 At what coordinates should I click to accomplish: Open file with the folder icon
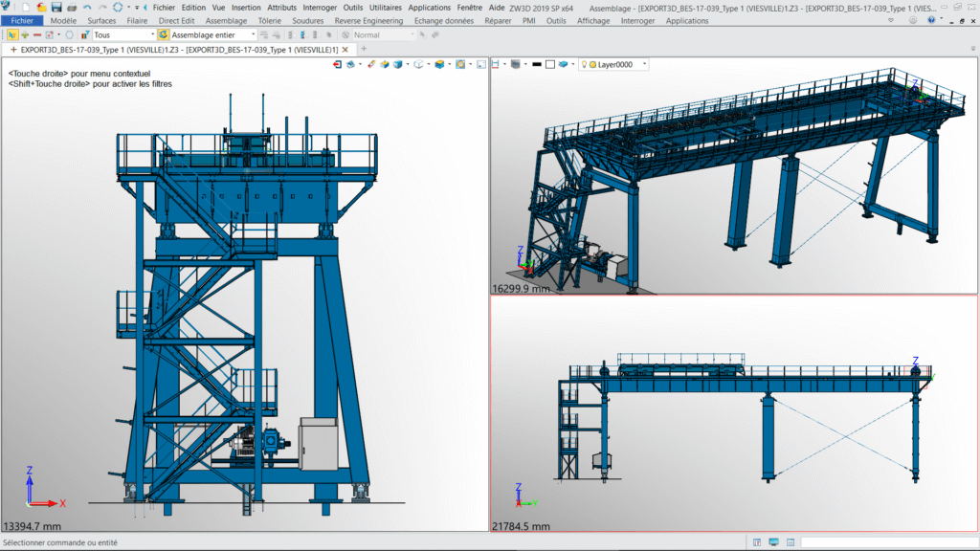pos(41,7)
